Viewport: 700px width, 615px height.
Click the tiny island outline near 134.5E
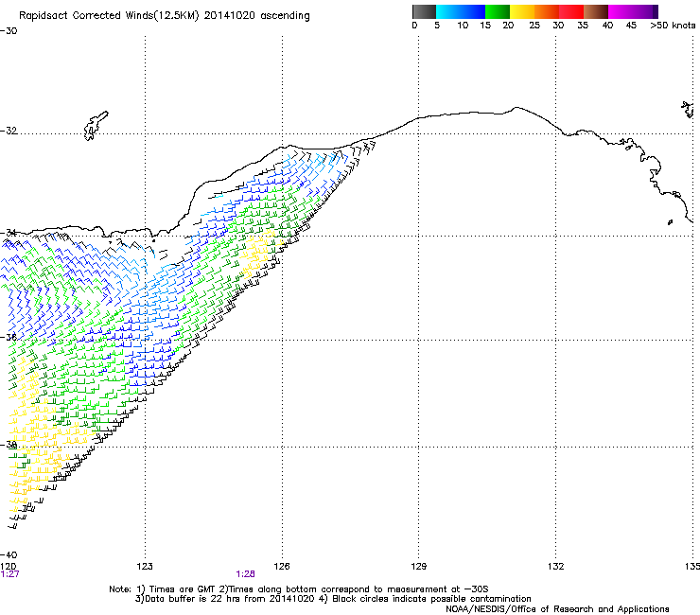tap(670, 222)
